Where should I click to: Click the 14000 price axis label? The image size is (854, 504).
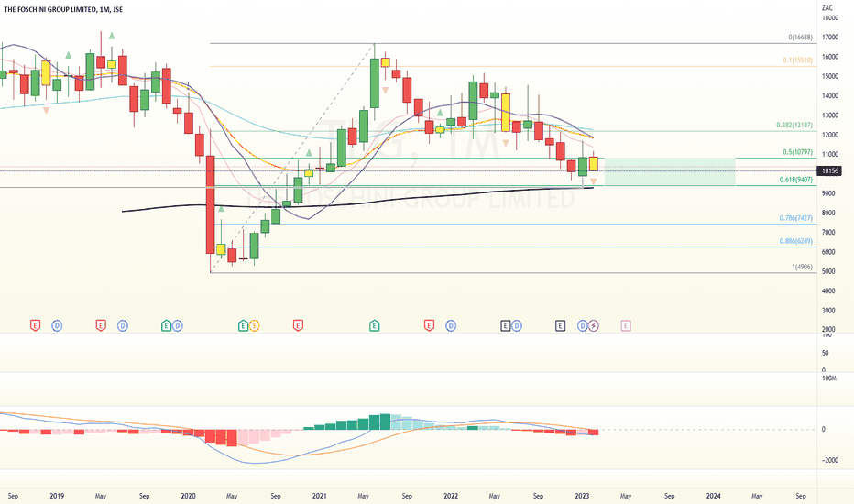[x=830, y=96]
